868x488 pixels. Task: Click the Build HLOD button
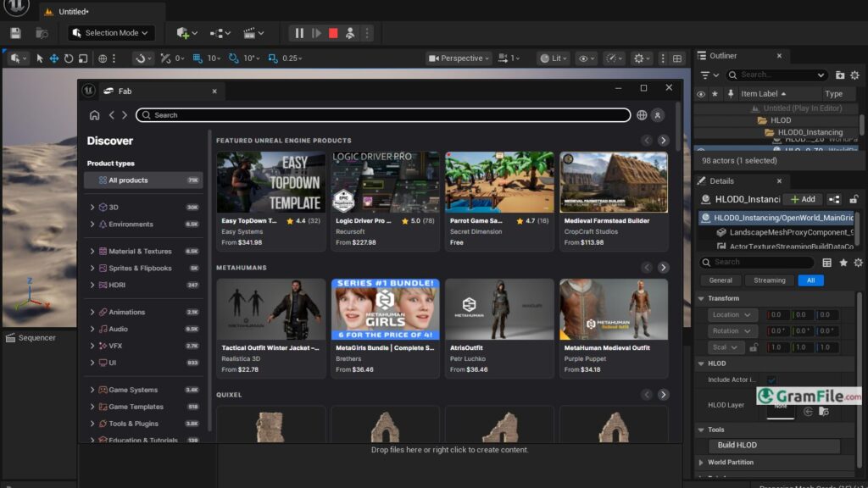click(774, 446)
